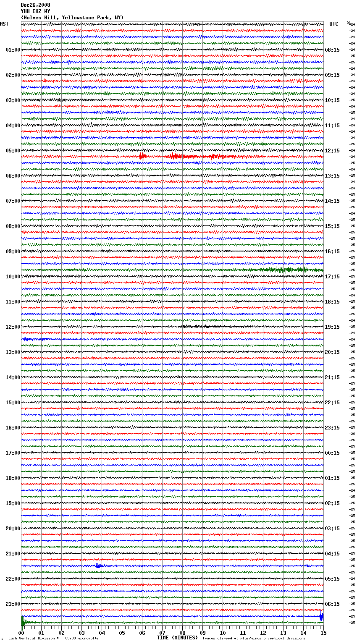The image size is (357, 644).
Task: Click minute axis tick label 03
Action: point(82,633)
